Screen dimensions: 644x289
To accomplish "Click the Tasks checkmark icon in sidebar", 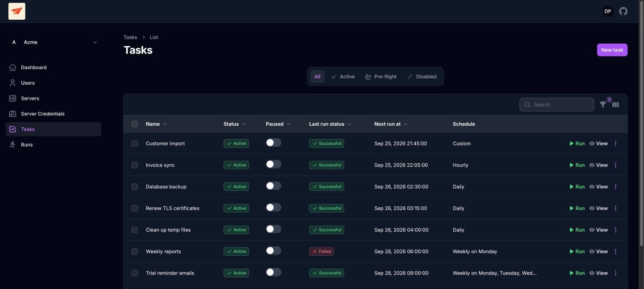I will pos(13,129).
